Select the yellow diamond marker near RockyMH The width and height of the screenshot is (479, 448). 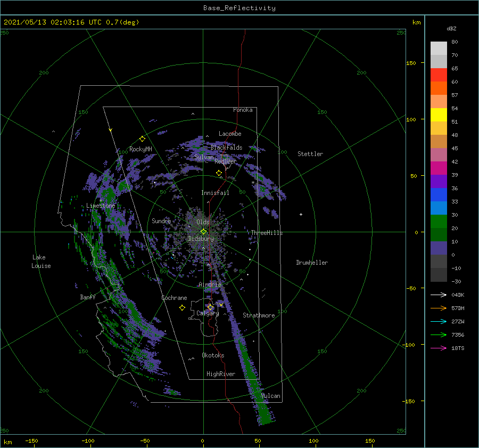[x=142, y=139]
